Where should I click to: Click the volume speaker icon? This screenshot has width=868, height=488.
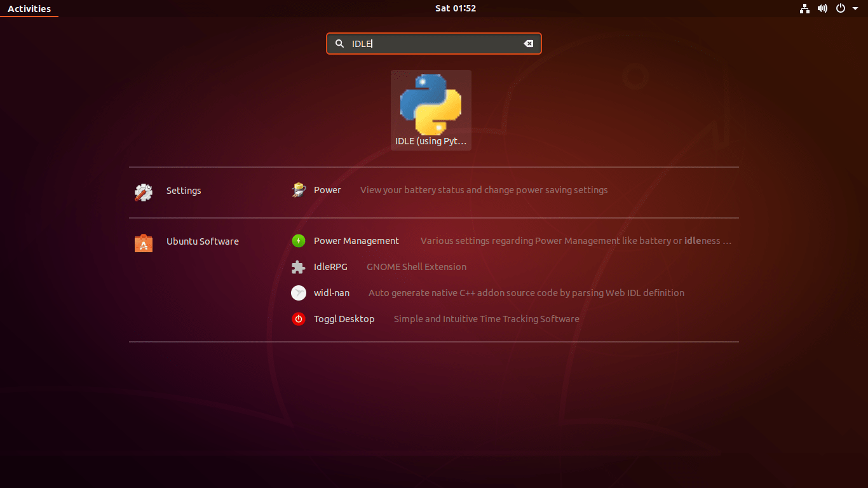point(822,8)
